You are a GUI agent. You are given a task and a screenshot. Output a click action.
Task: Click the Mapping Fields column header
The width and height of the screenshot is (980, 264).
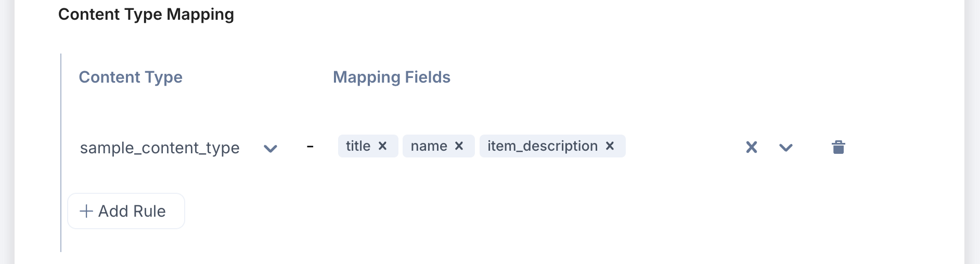pyautogui.click(x=391, y=77)
